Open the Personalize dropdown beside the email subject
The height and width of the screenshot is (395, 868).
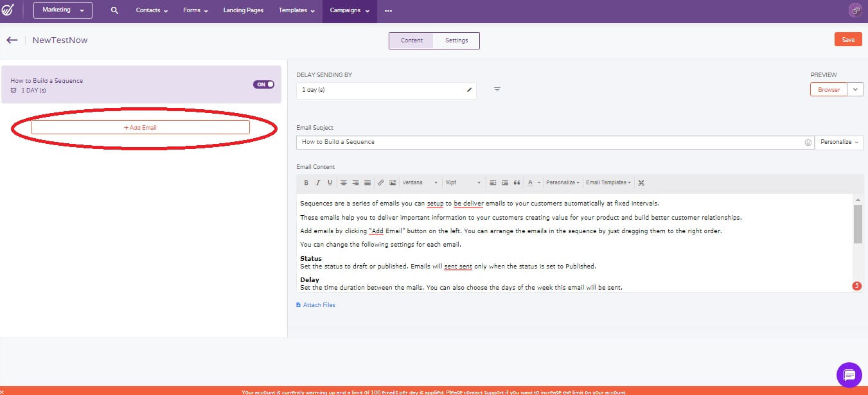pos(838,142)
